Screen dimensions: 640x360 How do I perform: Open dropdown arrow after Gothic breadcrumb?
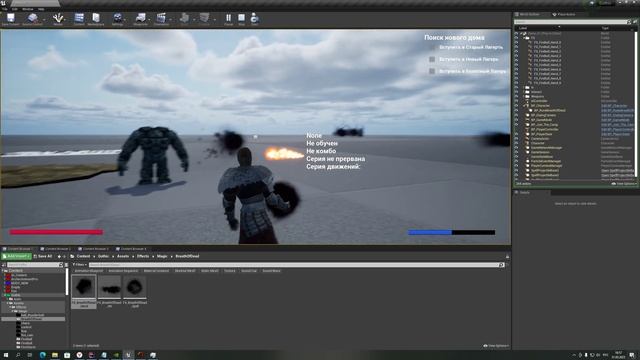[113, 256]
